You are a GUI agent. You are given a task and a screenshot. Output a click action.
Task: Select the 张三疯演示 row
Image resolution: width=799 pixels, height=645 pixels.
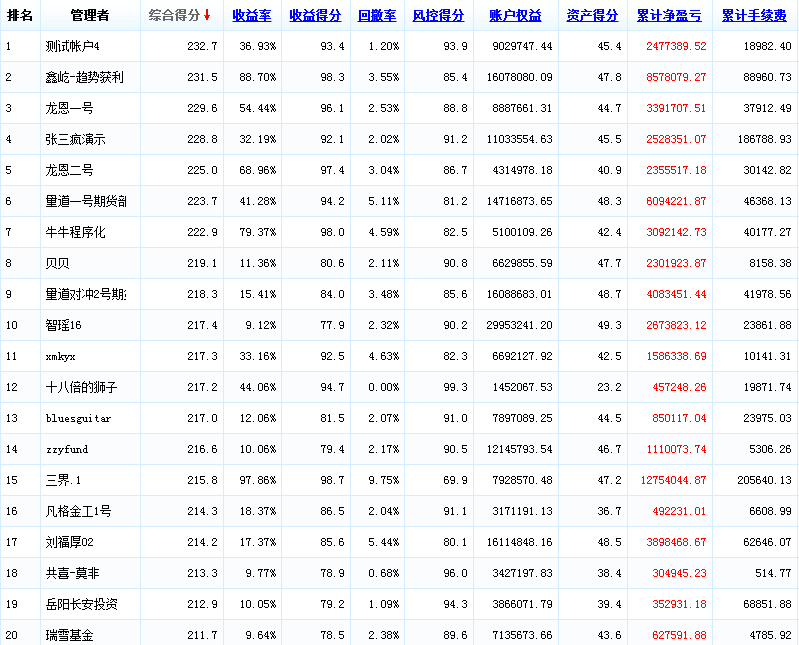(x=75, y=139)
